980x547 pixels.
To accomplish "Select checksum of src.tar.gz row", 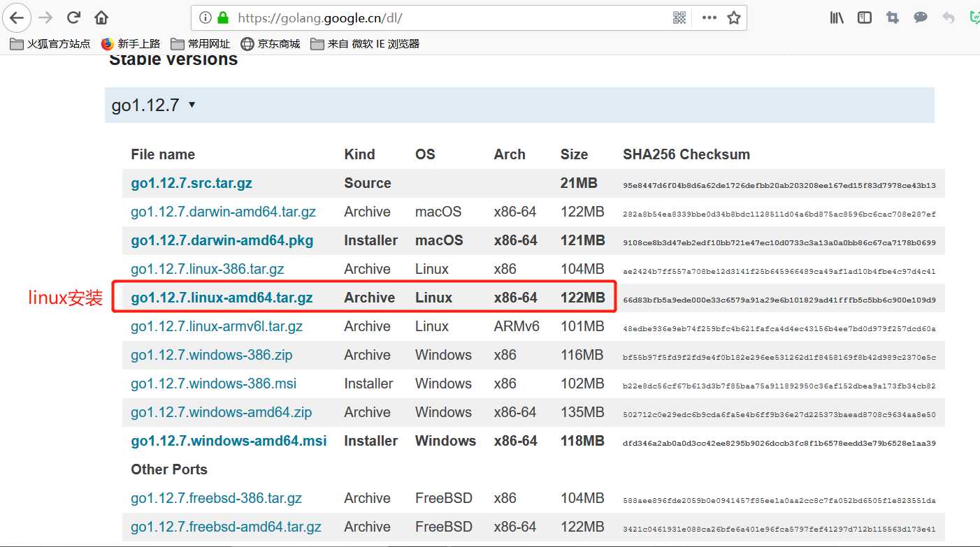I will (x=779, y=185).
